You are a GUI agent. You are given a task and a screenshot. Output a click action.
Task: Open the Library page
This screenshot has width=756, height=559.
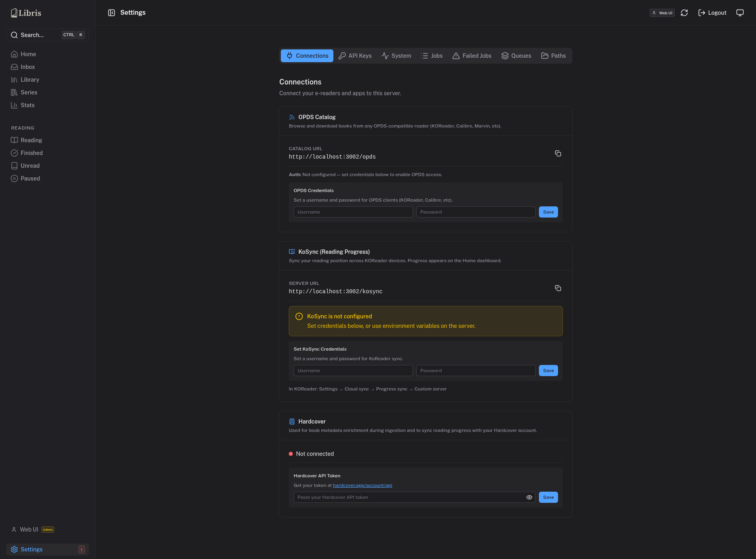[x=47, y=80]
